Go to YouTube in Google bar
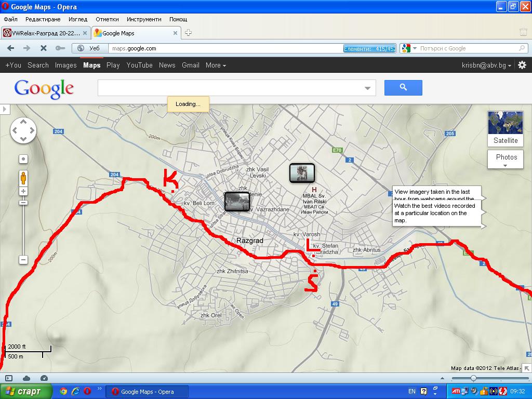Screen dimensions: 532x399 click(x=139, y=65)
